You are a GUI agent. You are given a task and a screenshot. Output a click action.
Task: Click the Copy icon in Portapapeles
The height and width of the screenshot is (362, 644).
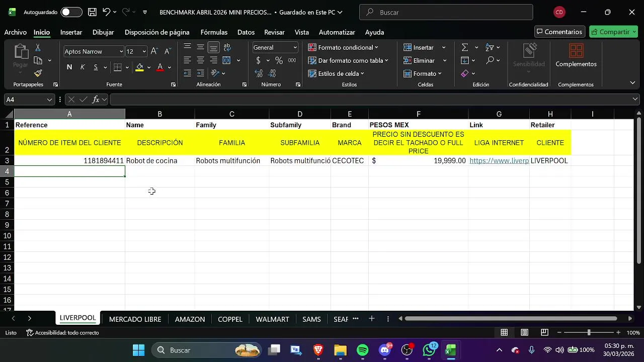[x=38, y=60]
